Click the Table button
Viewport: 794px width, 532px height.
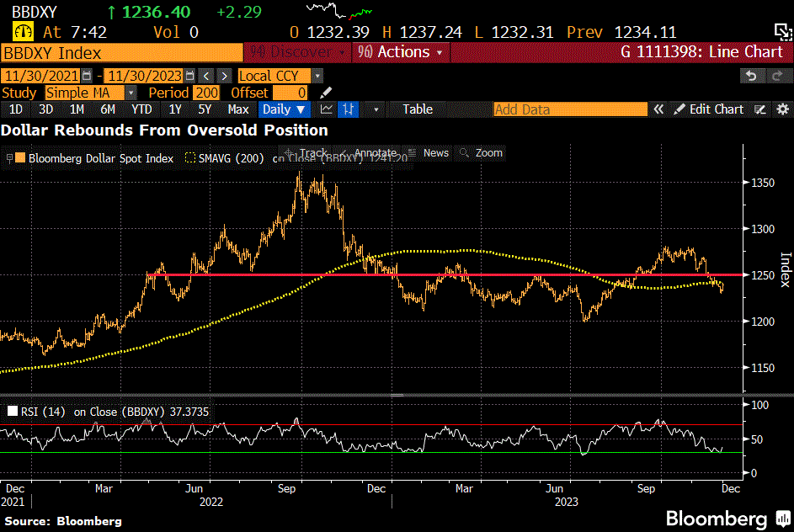pyautogui.click(x=418, y=109)
